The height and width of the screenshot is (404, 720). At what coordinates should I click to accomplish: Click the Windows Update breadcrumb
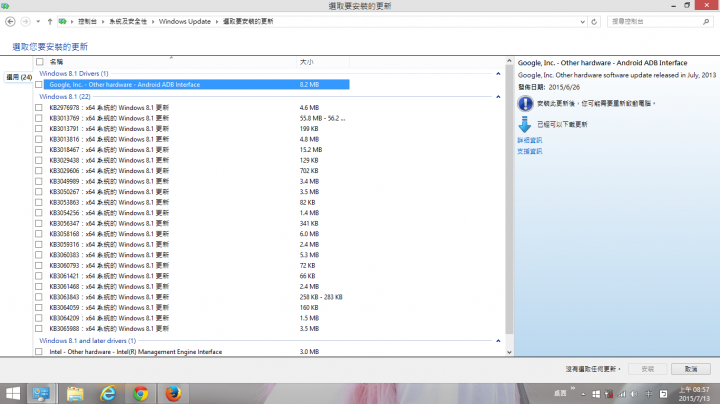[x=185, y=22]
